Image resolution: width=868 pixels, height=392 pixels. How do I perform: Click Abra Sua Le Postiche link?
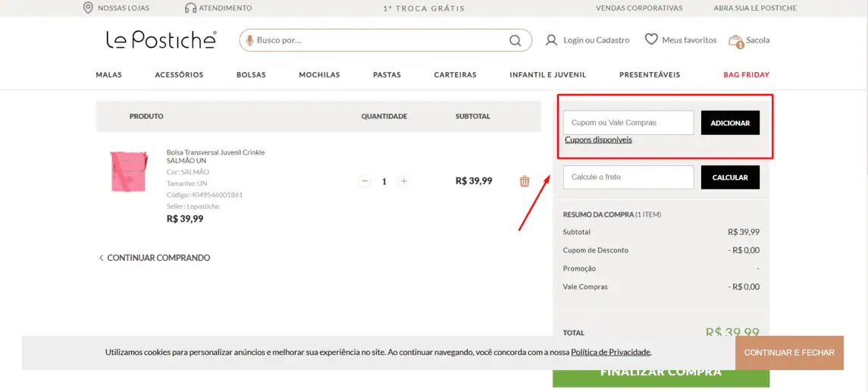click(x=755, y=8)
